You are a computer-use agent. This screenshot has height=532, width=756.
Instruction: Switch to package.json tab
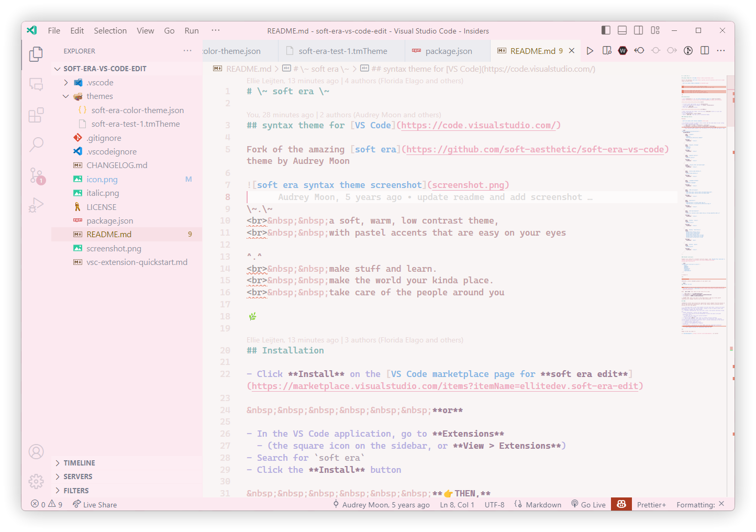tap(448, 51)
